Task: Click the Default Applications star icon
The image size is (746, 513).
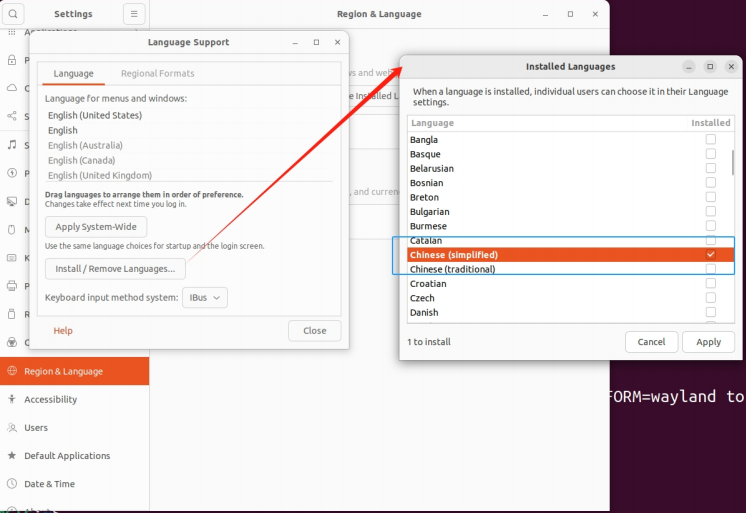Action: [12, 455]
